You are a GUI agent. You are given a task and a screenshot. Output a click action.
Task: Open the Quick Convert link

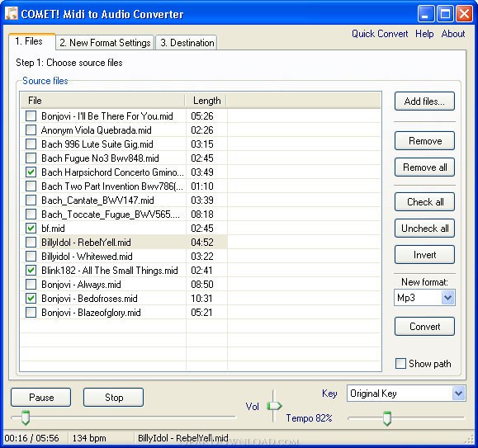pos(380,34)
